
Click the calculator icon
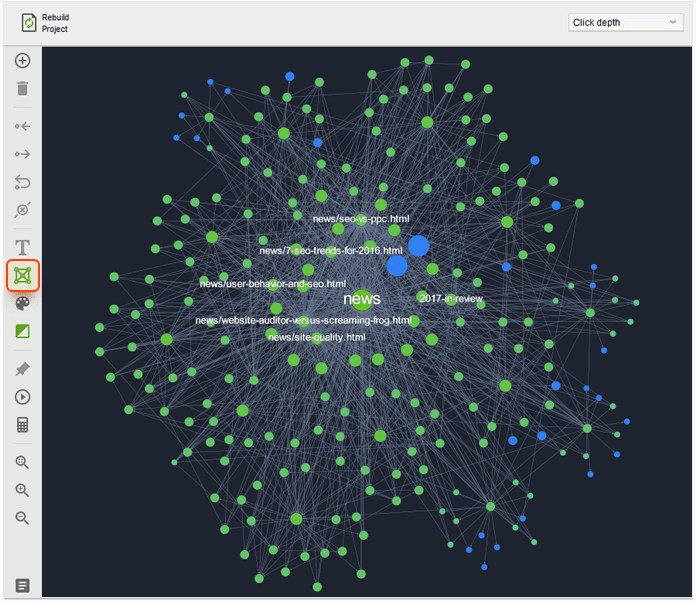22,425
